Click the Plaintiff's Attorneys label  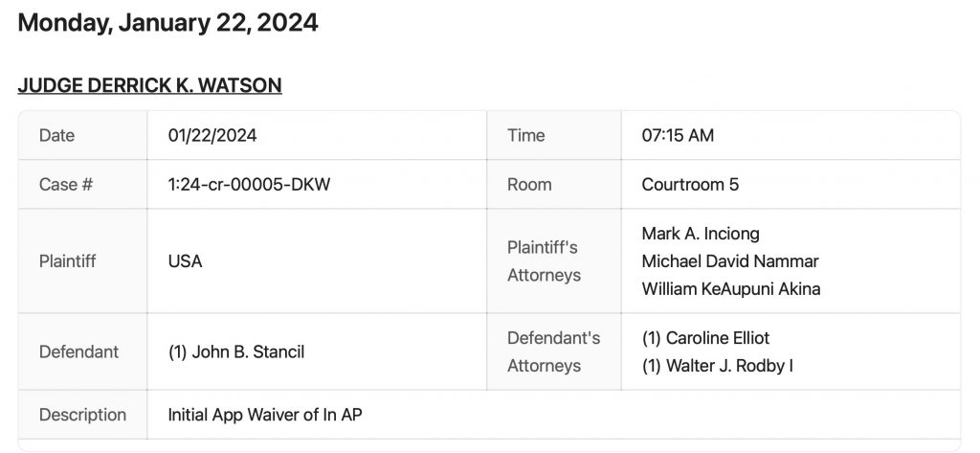coord(544,261)
